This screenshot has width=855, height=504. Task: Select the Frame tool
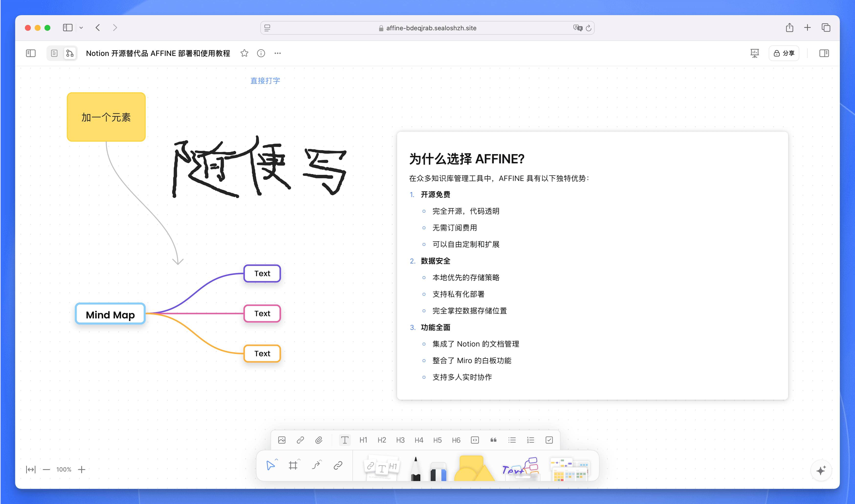point(293,465)
